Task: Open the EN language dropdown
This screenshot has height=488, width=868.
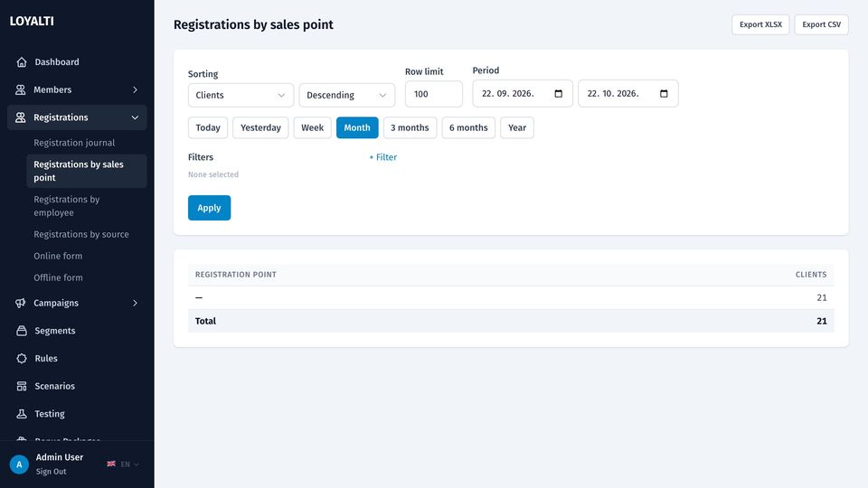Action: pos(129,465)
